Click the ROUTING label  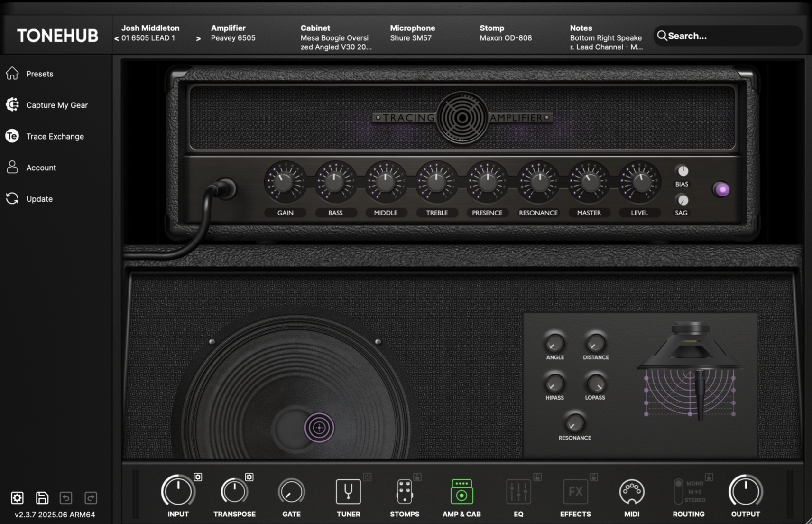pos(689,514)
